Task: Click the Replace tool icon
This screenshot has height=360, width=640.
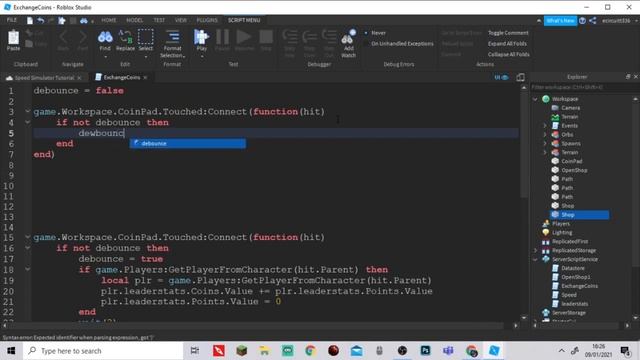Action: (125, 37)
